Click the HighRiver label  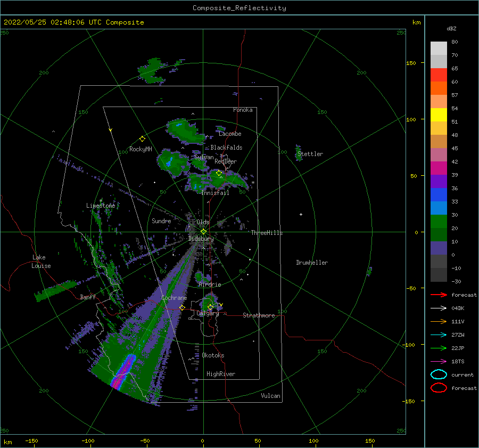click(x=221, y=374)
